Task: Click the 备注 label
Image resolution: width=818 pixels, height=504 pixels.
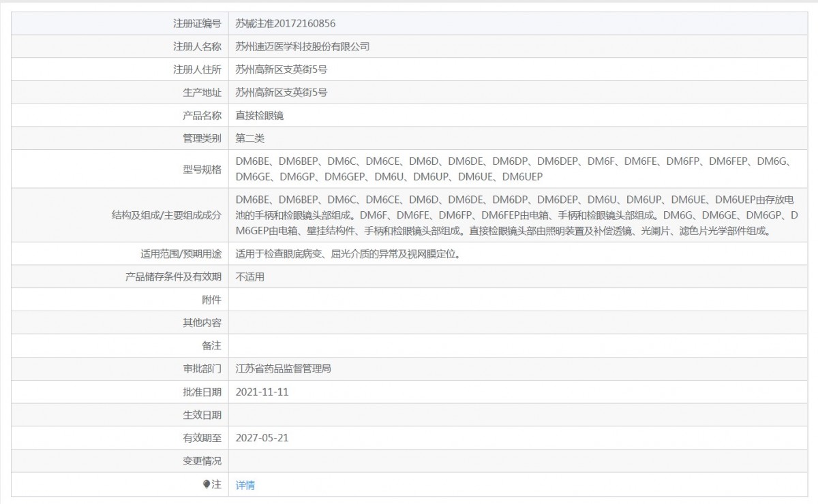Action: [212, 346]
